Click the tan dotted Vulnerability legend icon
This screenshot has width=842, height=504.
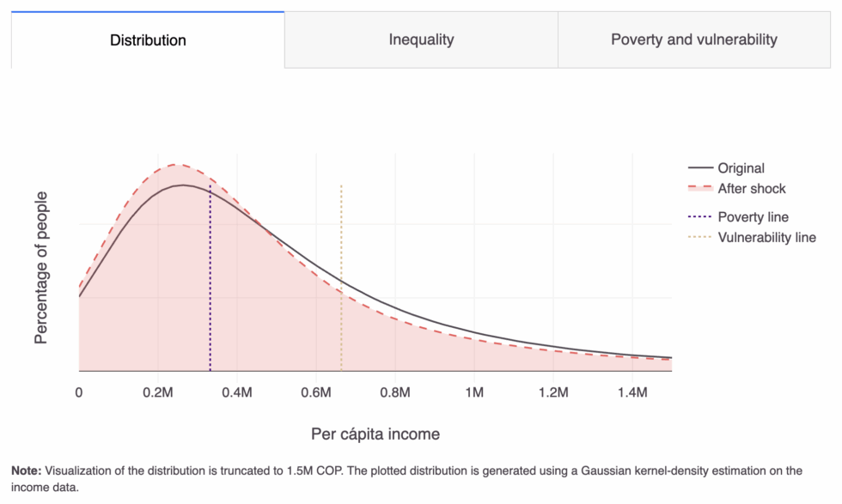700,237
